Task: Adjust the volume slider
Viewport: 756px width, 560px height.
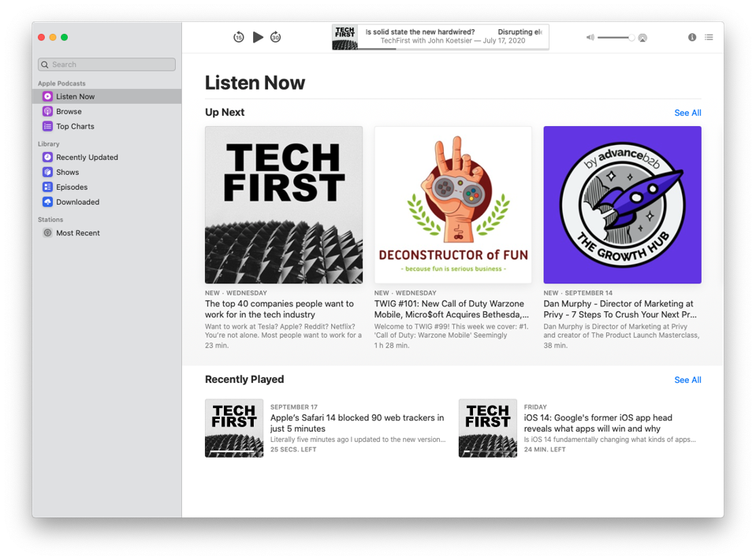Action: tap(615, 37)
